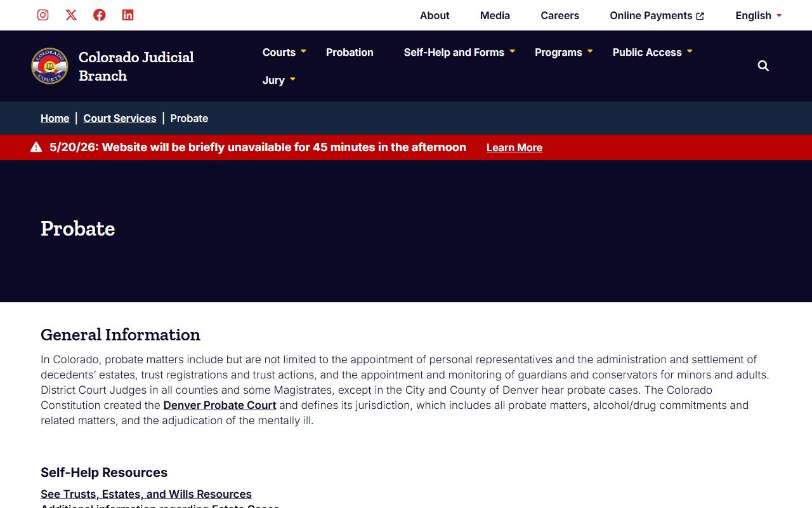Open the Careers top menu item

(560, 15)
